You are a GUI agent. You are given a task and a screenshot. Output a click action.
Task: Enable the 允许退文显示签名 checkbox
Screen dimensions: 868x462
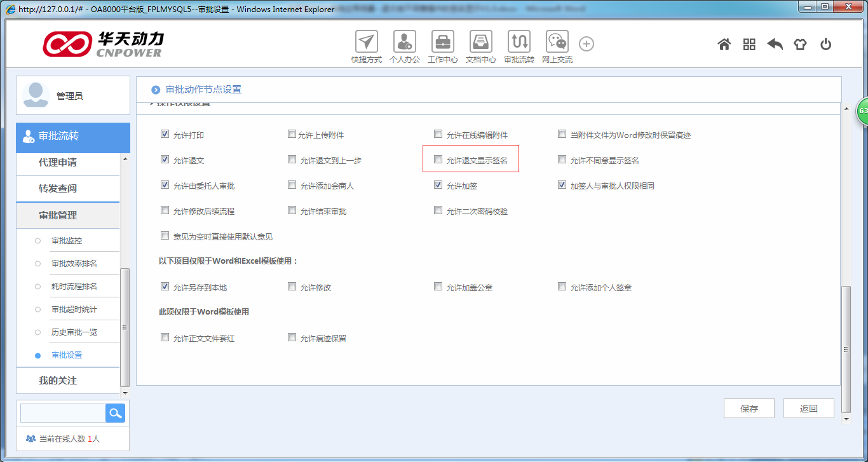click(438, 160)
